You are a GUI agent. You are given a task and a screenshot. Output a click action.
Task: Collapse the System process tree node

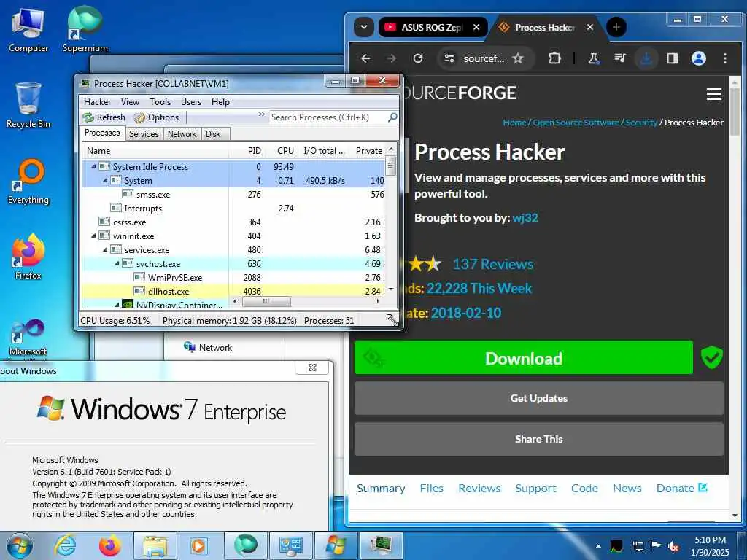click(x=105, y=181)
